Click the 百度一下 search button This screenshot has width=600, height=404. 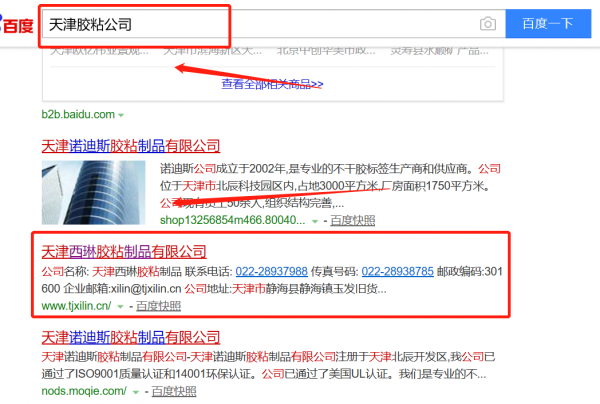548,23
